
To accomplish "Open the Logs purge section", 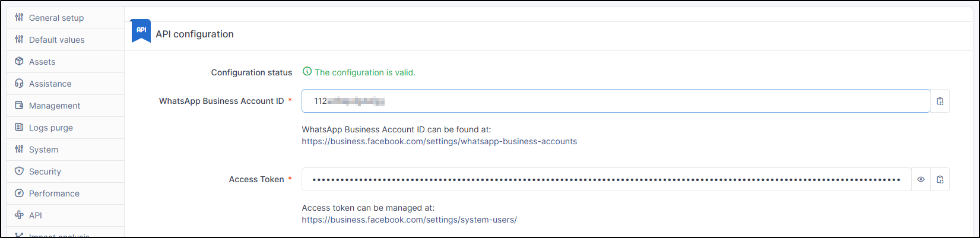I will (x=51, y=128).
